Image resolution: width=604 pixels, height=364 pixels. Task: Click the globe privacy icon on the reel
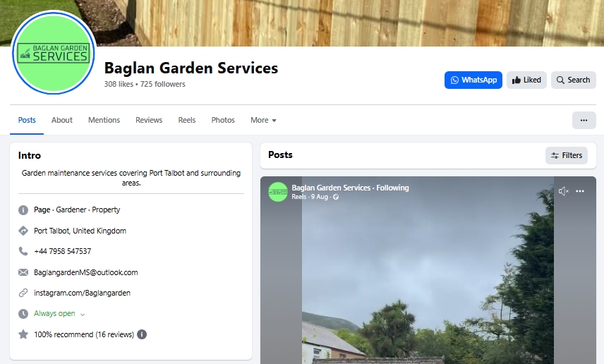click(x=336, y=197)
